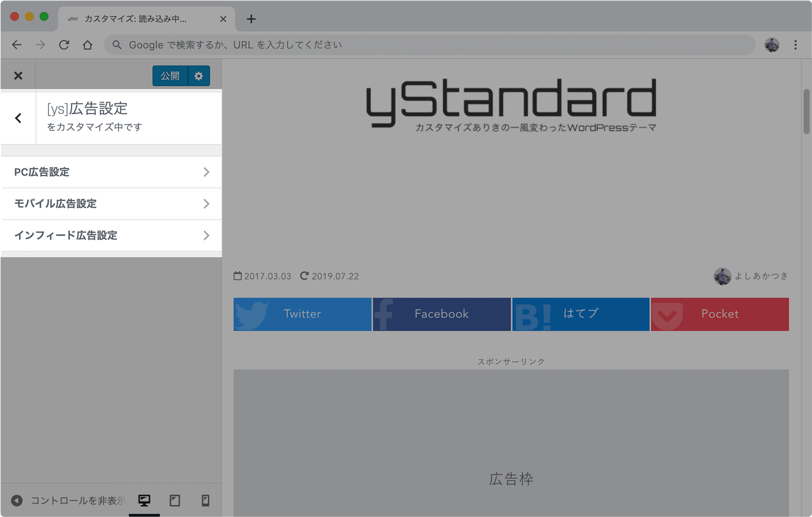Click the browser back arrow
Screen dimensions: 812x517
tap(17, 45)
